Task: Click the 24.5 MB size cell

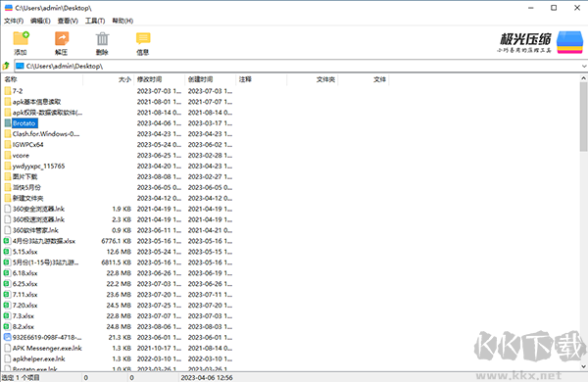Action: pyautogui.click(x=119, y=306)
